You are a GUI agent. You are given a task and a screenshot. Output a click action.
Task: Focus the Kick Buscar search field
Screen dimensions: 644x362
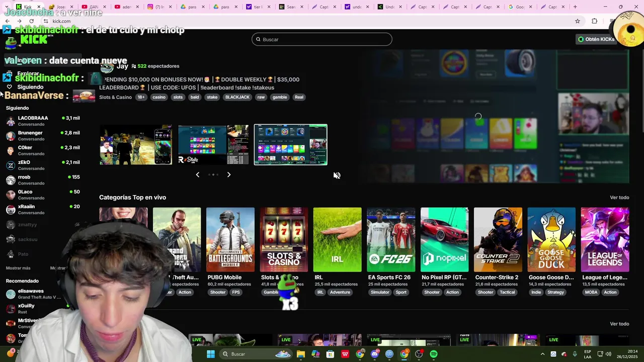pyautogui.click(x=322, y=39)
